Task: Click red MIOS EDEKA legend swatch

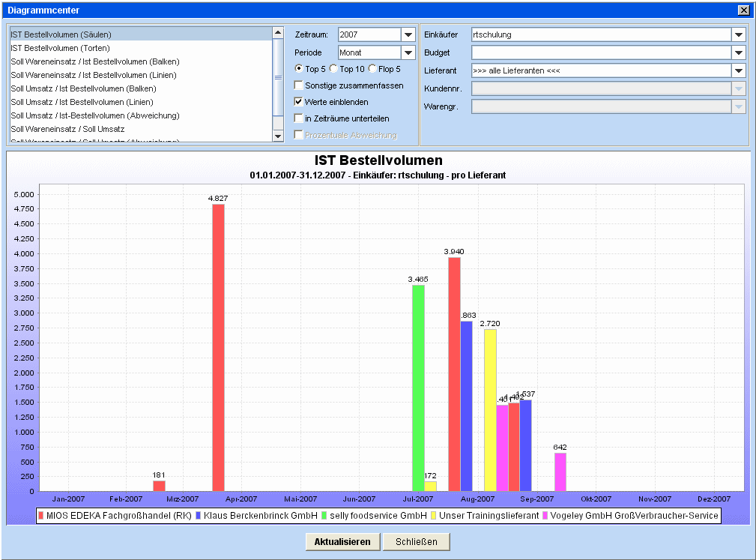Action: point(41,516)
